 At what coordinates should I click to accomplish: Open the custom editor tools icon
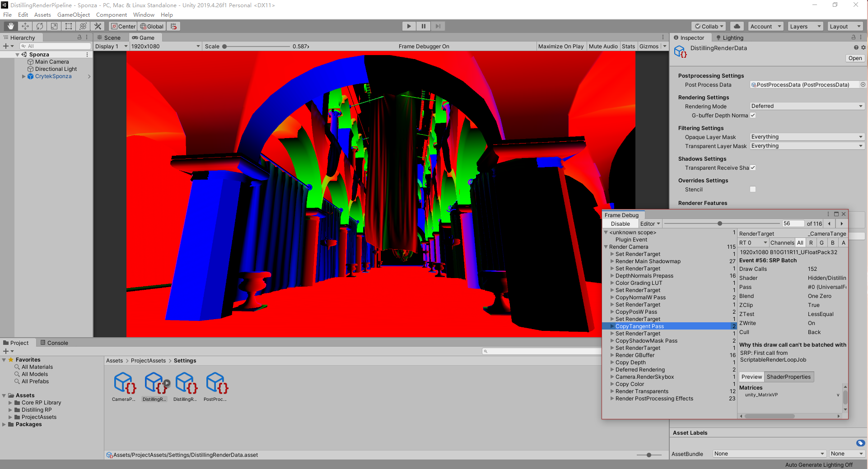pyautogui.click(x=98, y=26)
